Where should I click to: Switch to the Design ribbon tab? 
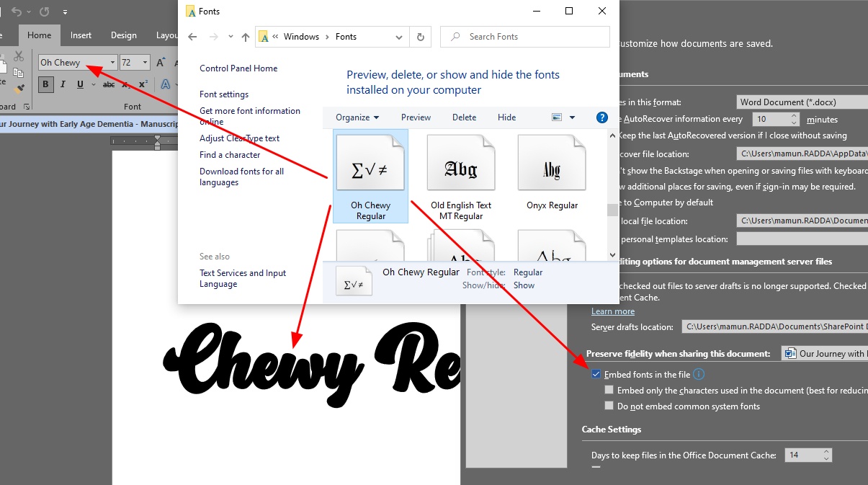tap(124, 35)
